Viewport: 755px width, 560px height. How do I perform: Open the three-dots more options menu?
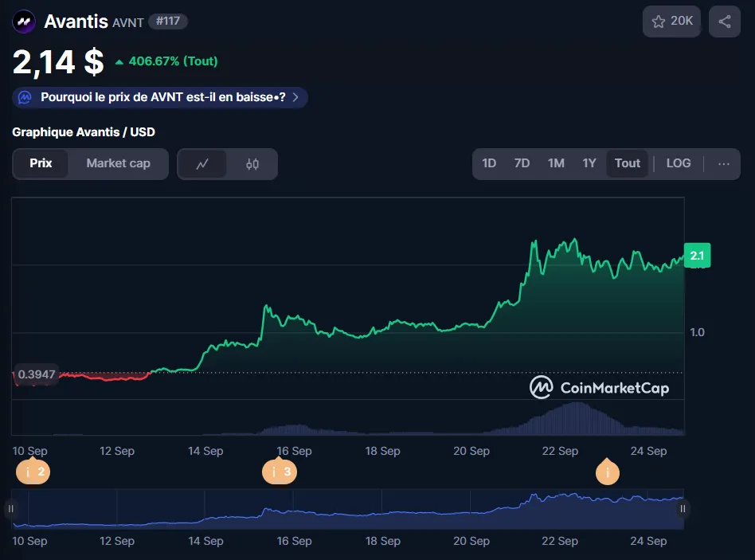coord(723,163)
